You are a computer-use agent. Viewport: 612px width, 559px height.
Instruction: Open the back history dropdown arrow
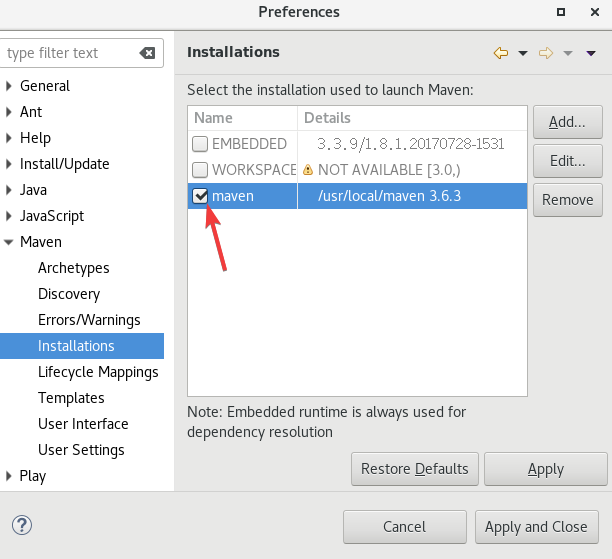point(523,53)
